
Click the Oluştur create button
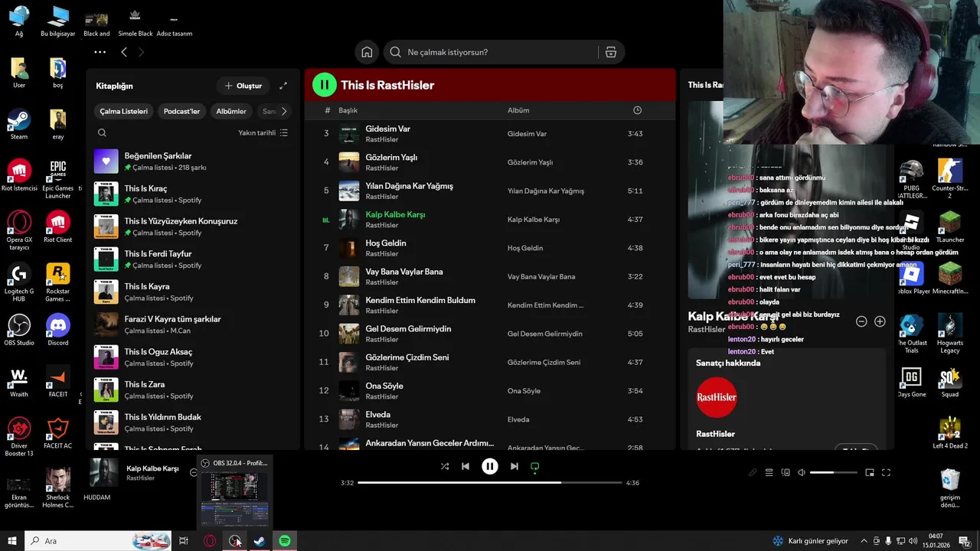click(x=243, y=86)
